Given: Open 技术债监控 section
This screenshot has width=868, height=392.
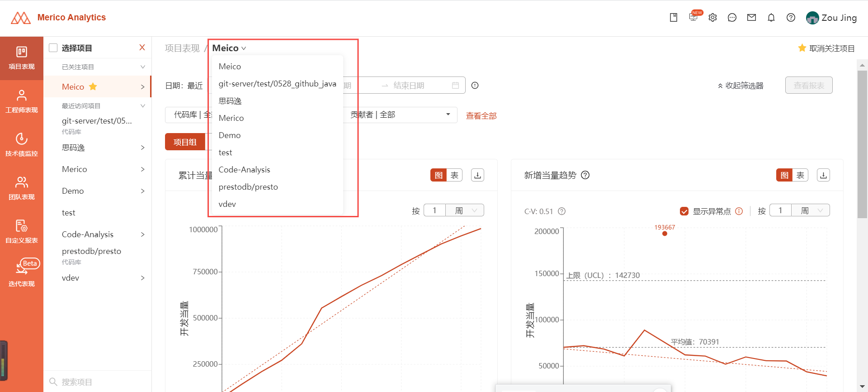Looking at the screenshot, I should point(21,145).
